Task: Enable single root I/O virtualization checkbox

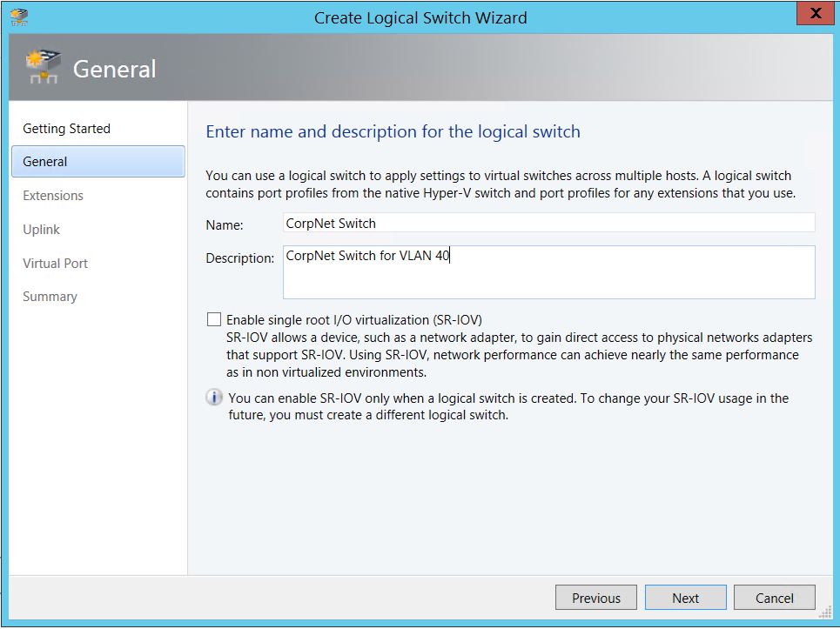Action: [x=214, y=320]
